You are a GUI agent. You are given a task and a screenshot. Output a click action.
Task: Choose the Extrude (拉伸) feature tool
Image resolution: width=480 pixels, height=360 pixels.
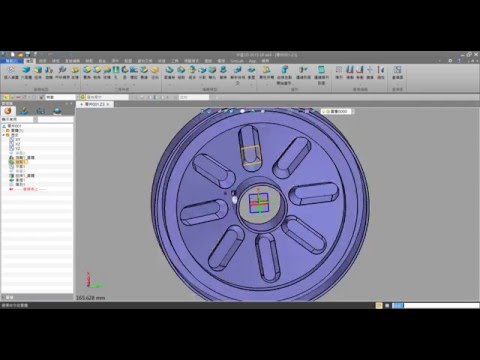(x=38, y=72)
